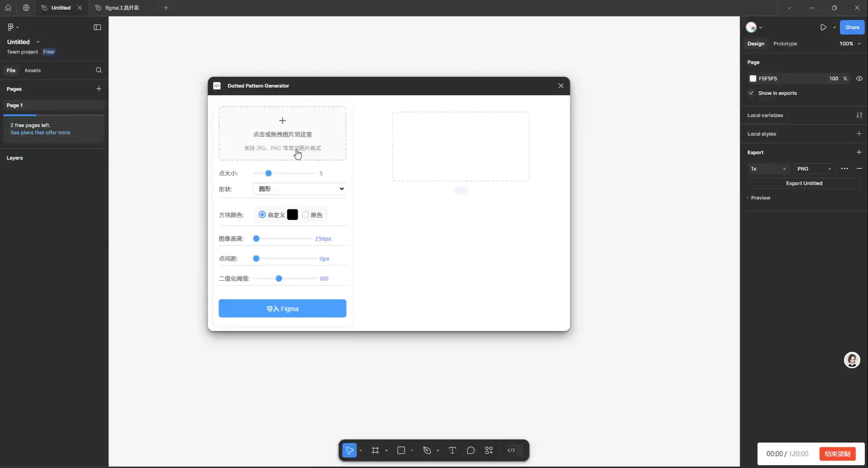Open the globe community icon
Image resolution: width=868 pixels, height=468 pixels.
[x=26, y=8]
